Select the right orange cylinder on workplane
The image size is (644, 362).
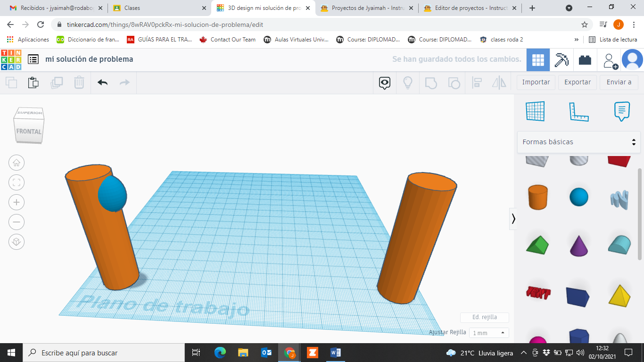pyautogui.click(x=416, y=237)
